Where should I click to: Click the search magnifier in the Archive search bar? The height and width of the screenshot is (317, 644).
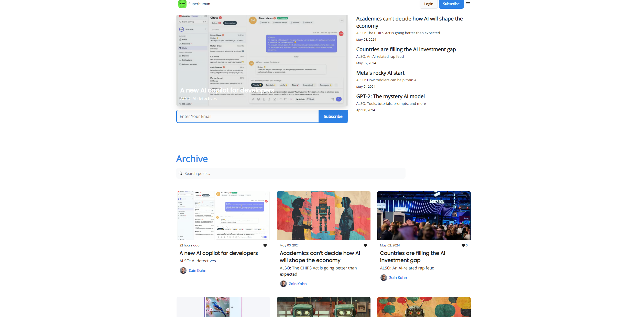[x=181, y=173]
